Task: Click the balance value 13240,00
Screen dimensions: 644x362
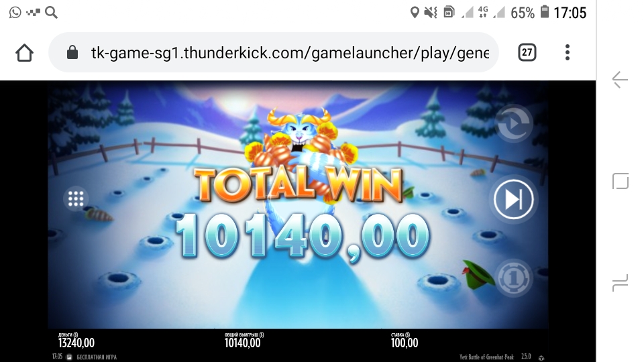Action: tap(76, 343)
